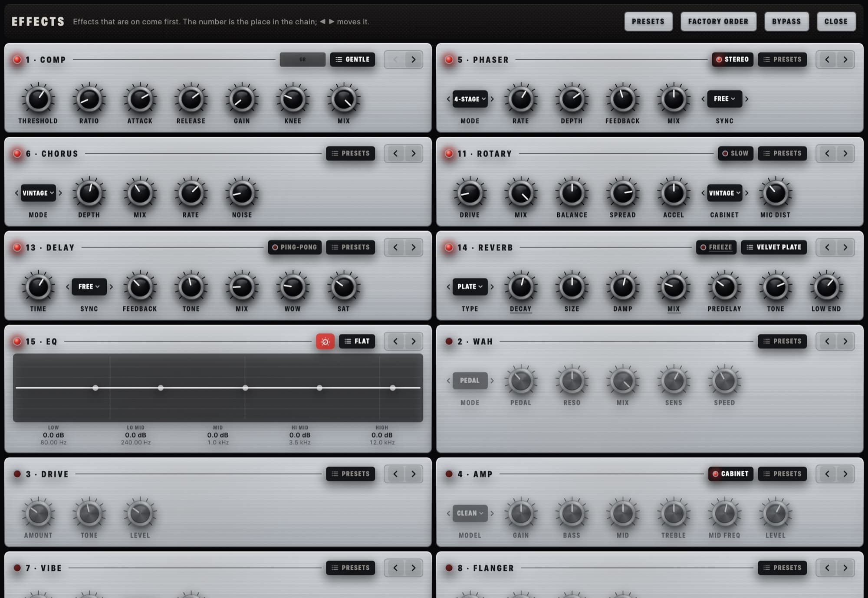Screen dimensions: 868x598
Task: Enable the DRIVE effect power LED
Action: tap(17, 474)
